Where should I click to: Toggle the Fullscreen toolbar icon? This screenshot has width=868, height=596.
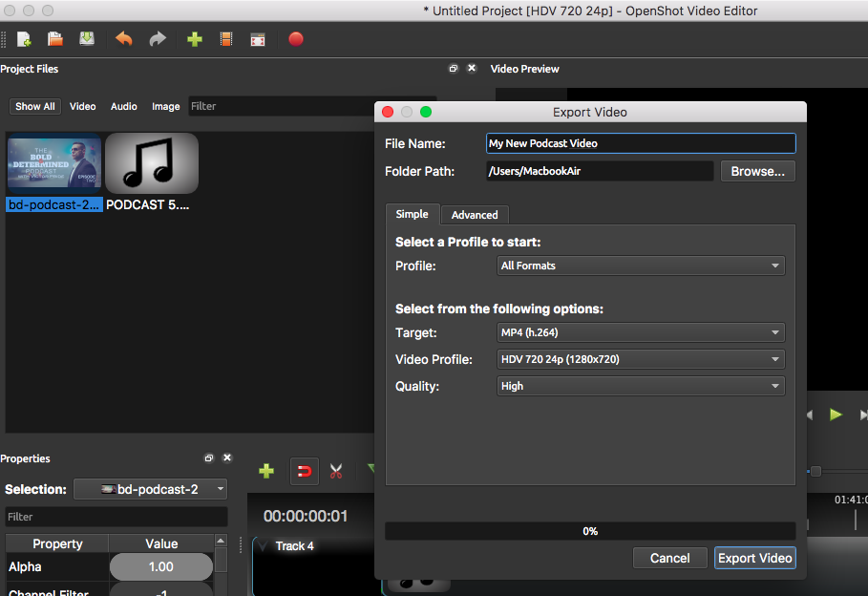[x=258, y=39]
